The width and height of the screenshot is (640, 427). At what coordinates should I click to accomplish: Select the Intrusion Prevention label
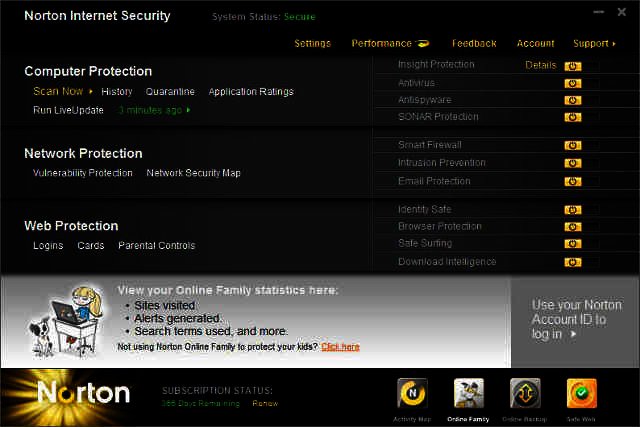click(442, 163)
